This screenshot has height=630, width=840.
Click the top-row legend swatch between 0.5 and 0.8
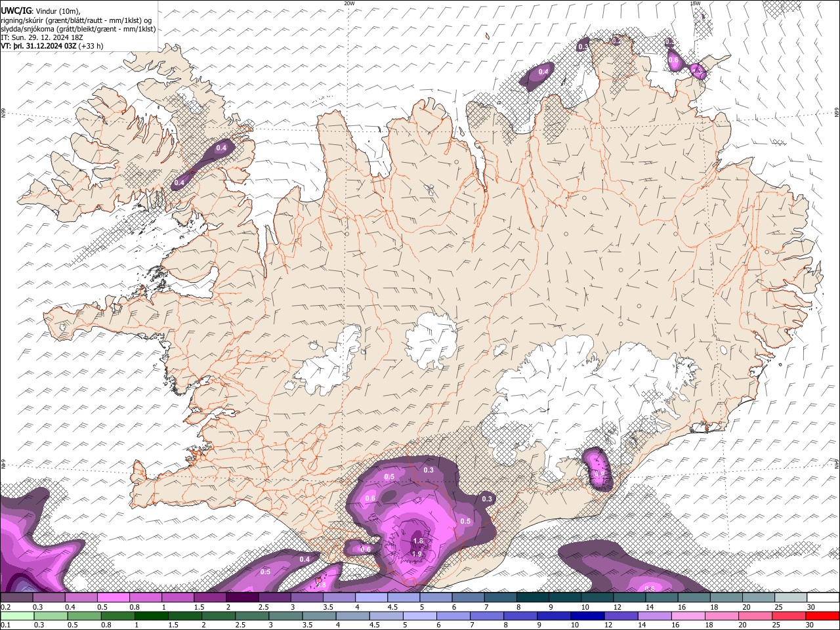(113, 598)
